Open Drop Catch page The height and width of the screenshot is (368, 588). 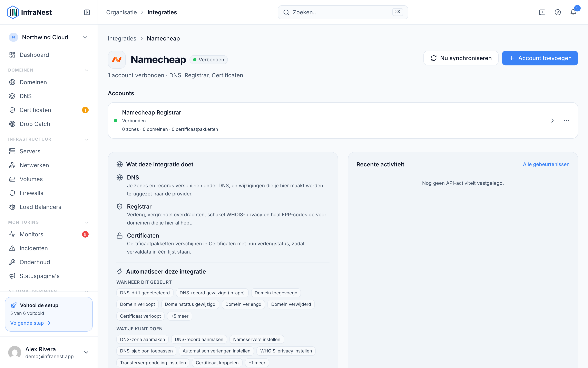coord(49,124)
